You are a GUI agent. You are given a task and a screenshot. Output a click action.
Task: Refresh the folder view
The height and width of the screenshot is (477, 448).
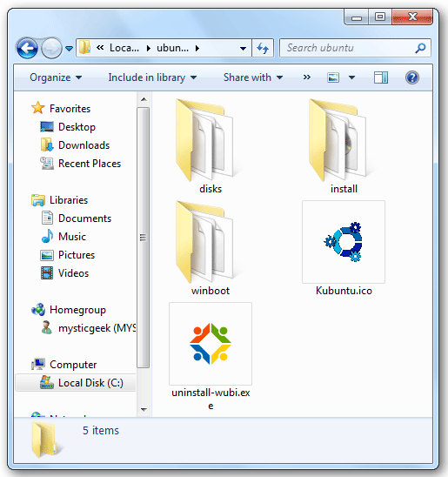point(263,48)
